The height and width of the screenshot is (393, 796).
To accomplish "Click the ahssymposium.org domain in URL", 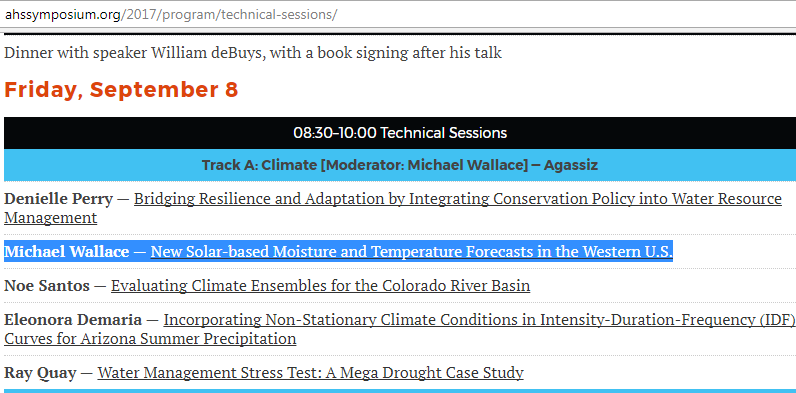I will (63, 14).
